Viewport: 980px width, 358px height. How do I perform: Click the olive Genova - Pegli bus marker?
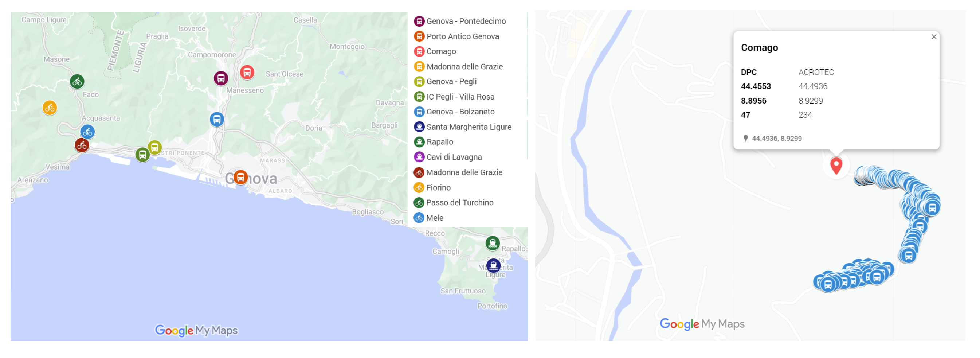[x=154, y=147]
